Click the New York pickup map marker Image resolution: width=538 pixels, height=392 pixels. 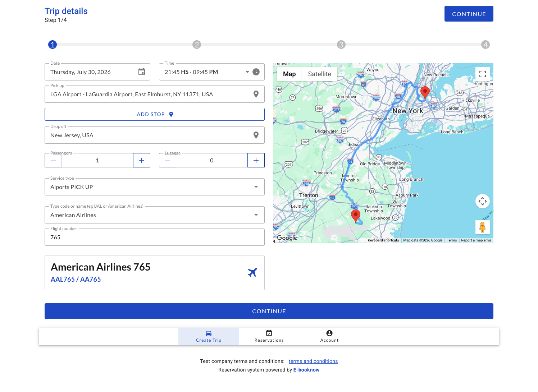pos(425,92)
